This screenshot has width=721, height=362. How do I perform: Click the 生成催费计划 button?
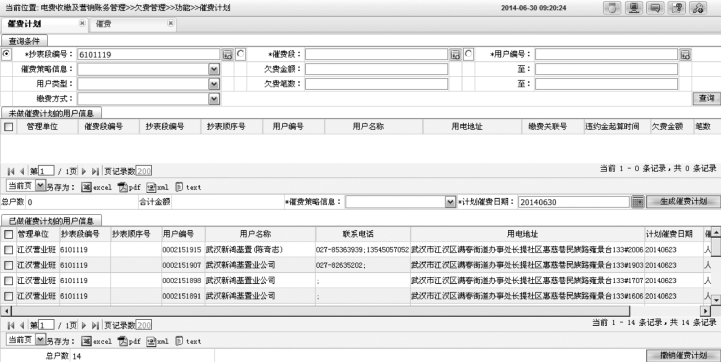tap(683, 201)
